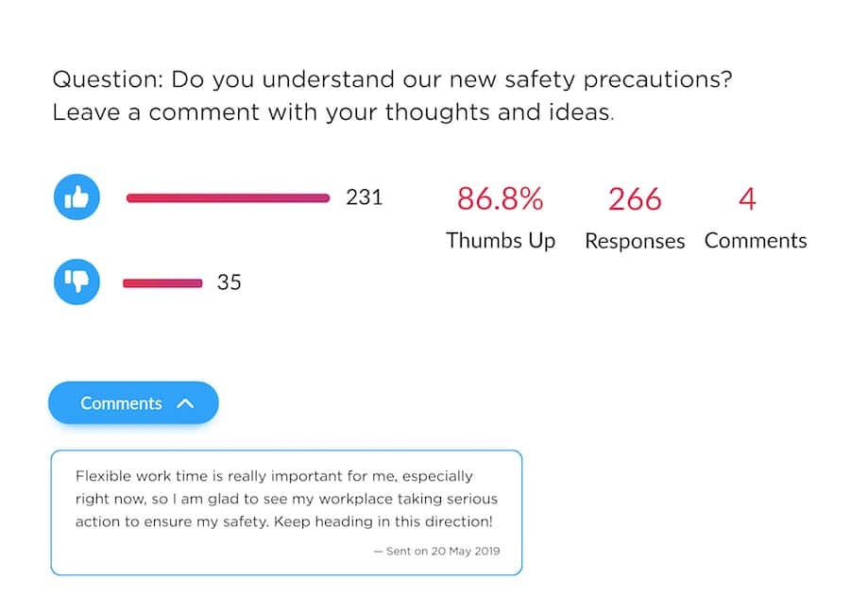The height and width of the screenshot is (614, 868).
Task: Click the "Comments" label under the number 4
Action: click(x=756, y=241)
